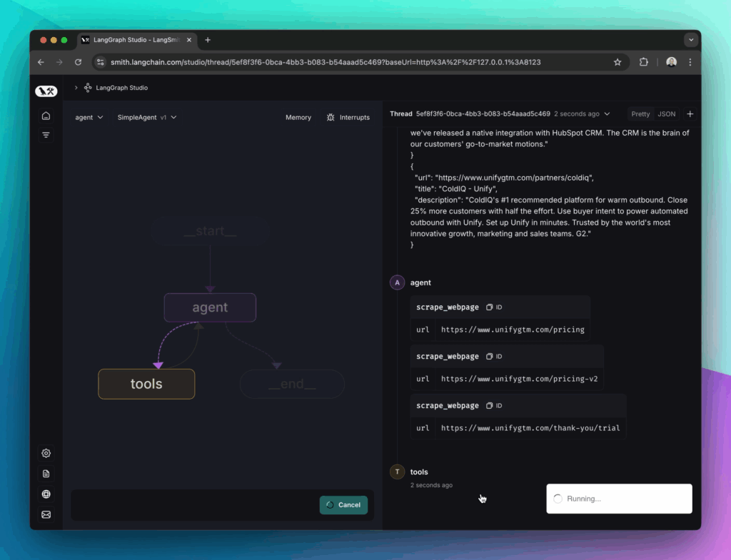731x560 pixels.
Task: Select the tools node in the graph
Action: [146, 384]
